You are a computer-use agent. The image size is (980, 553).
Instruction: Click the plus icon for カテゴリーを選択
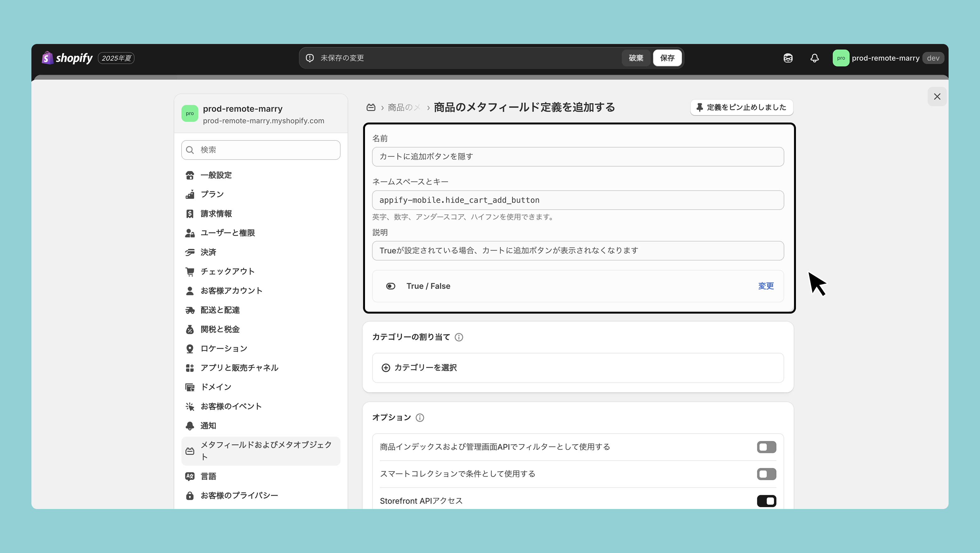385,368
